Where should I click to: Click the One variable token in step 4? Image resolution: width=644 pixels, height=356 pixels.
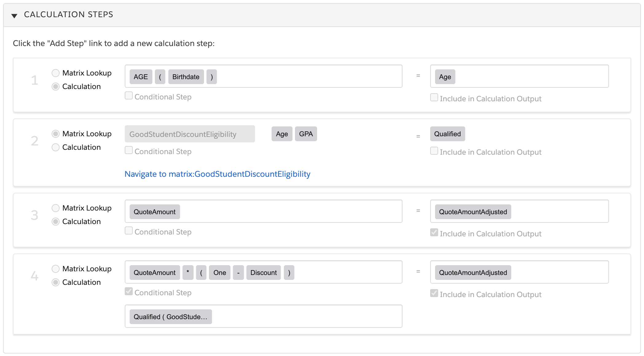220,273
